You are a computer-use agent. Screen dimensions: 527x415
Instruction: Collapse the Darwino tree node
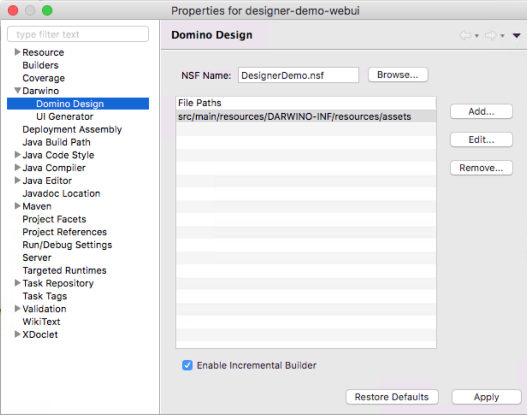tap(17, 90)
